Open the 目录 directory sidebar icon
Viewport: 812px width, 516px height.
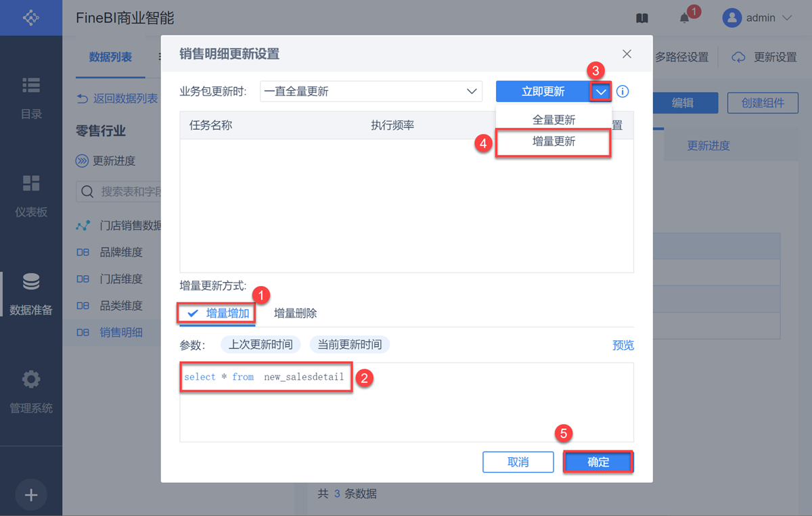tap(31, 86)
